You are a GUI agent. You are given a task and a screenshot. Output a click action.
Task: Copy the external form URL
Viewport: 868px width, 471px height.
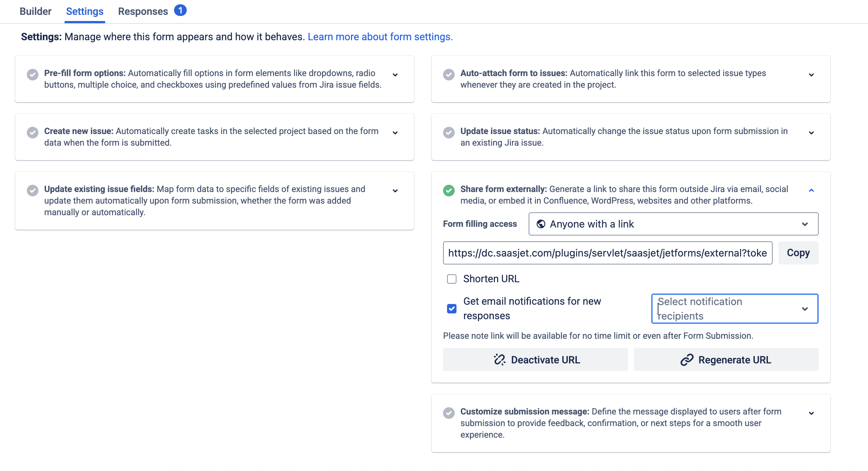coord(798,253)
